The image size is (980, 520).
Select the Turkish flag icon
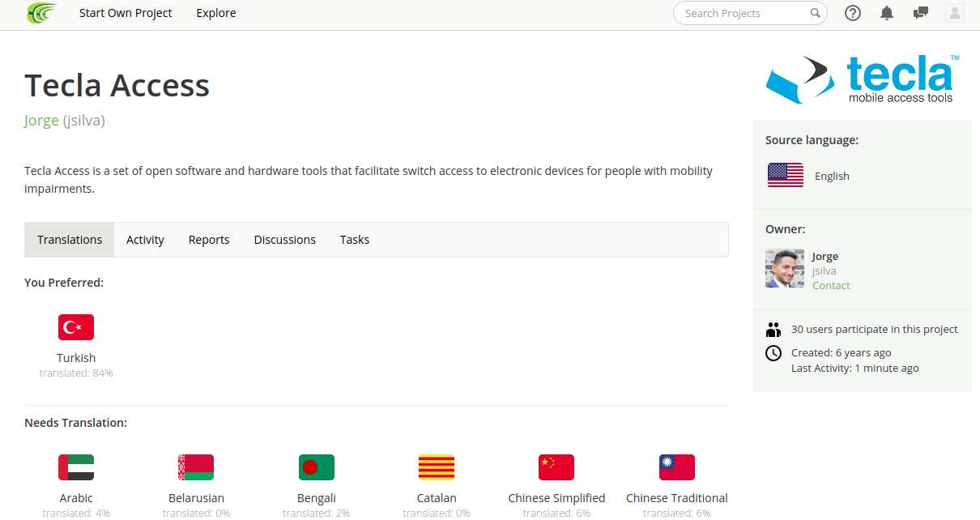(76, 327)
